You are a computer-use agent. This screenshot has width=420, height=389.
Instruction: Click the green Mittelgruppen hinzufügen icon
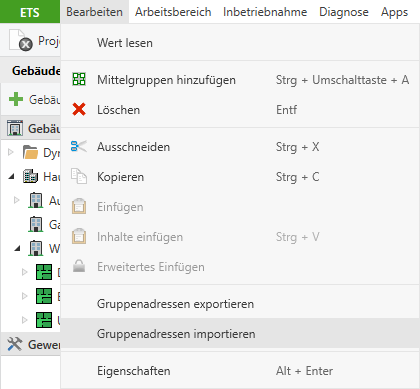(79, 79)
